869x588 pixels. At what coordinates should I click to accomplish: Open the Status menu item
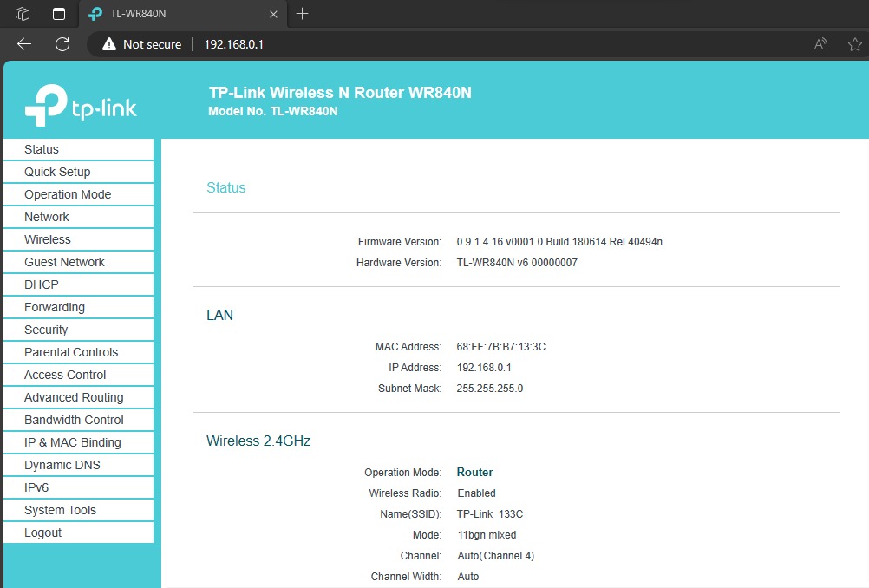pyautogui.click(x=78, y=149)
